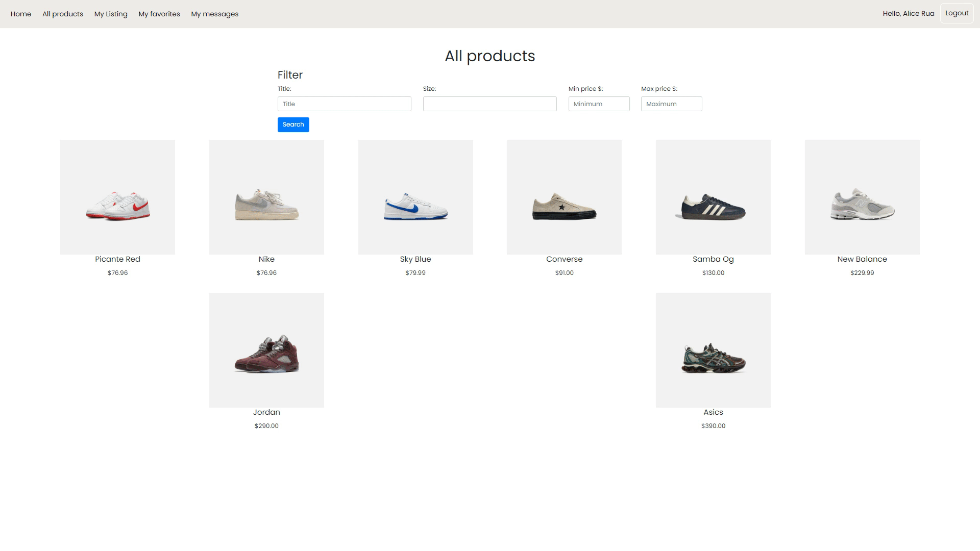
Task: Focus the Title filter field
Action: (344, 104)
